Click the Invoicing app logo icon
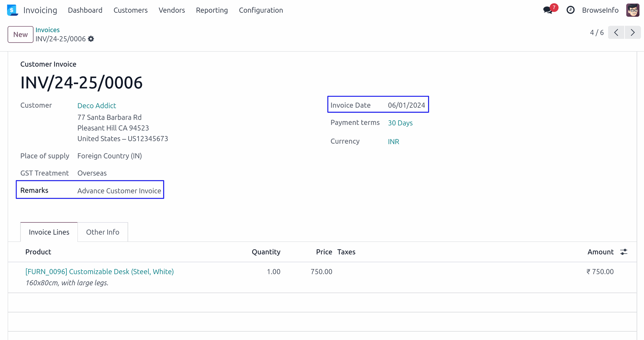 click(x=12, y=10)
